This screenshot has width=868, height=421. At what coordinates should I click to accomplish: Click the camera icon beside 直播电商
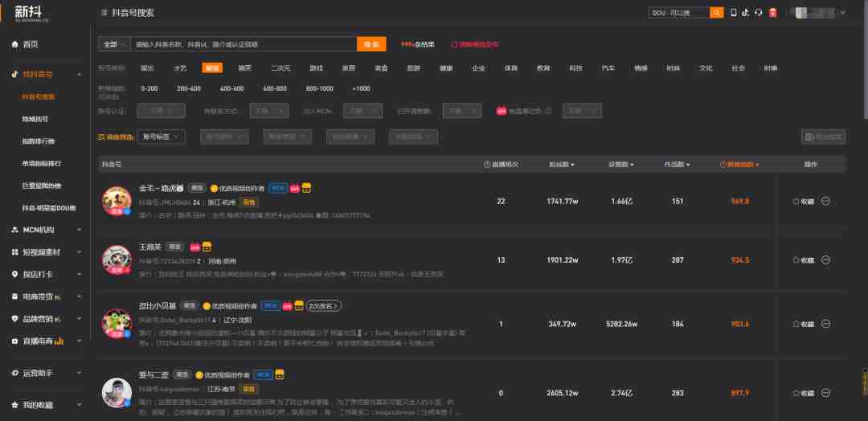15,341
